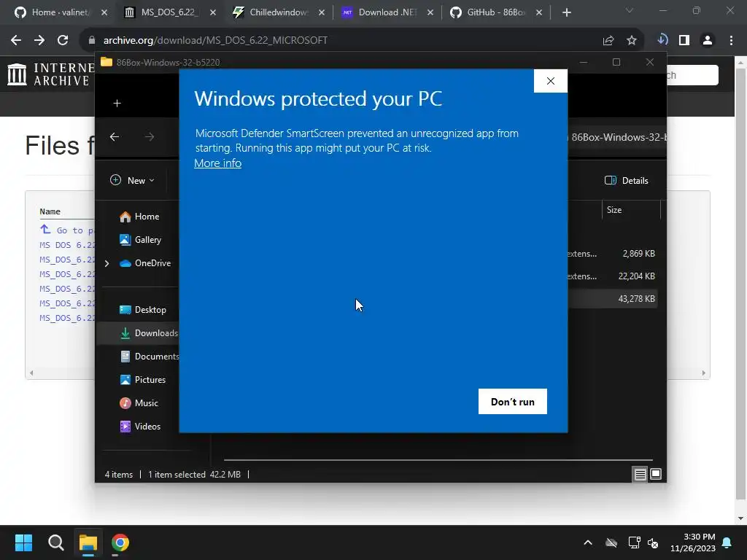Open Chrome tab search chevron

(x=630, y=10)
